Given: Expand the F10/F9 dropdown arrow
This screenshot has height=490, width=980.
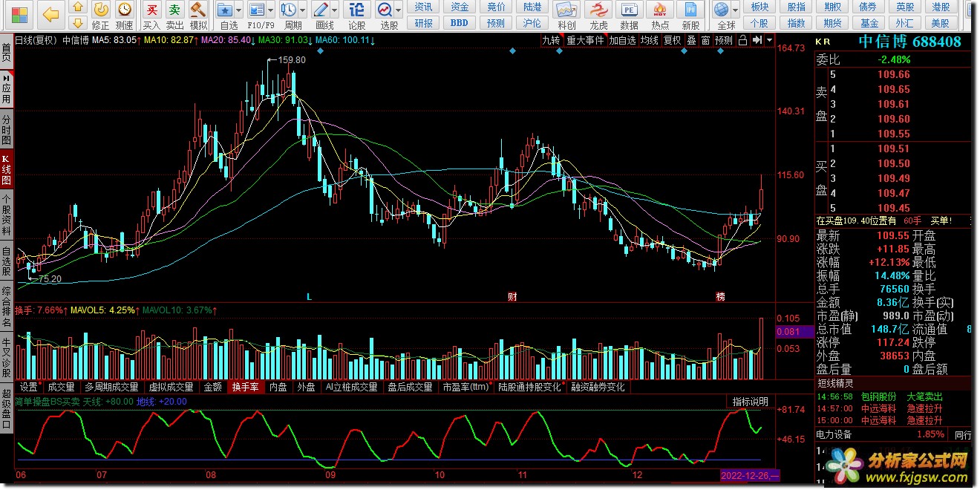Looking at the screenshot, I should (271, 10).
